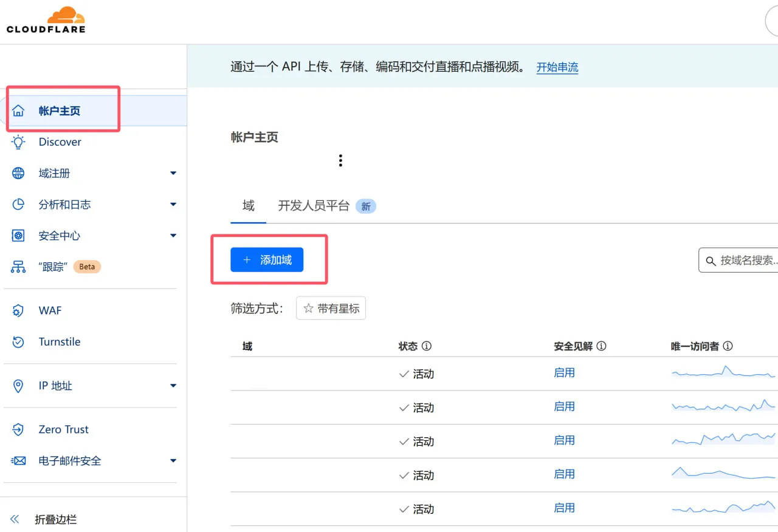Click the 开始串流 link

point(557,67)
